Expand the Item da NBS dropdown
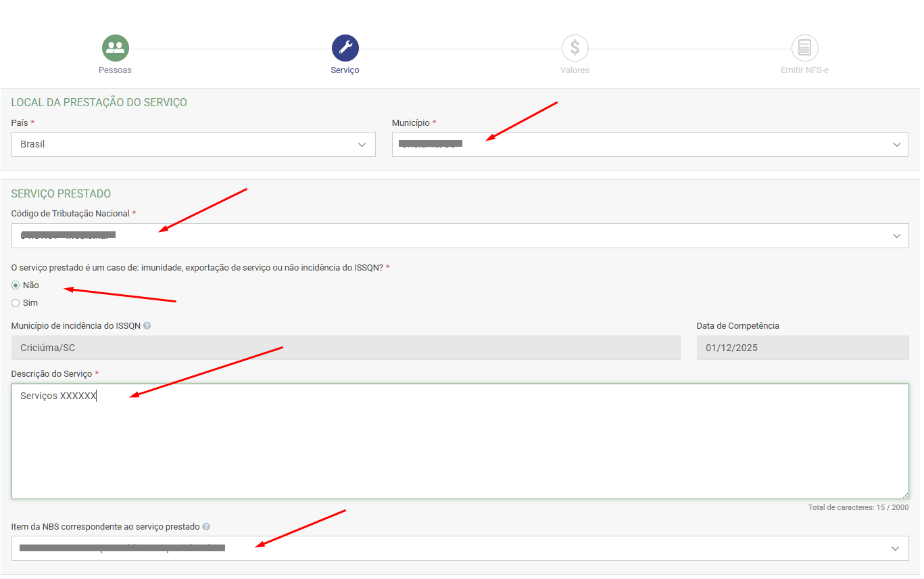924x579 pixels. (x=460, y=549)
